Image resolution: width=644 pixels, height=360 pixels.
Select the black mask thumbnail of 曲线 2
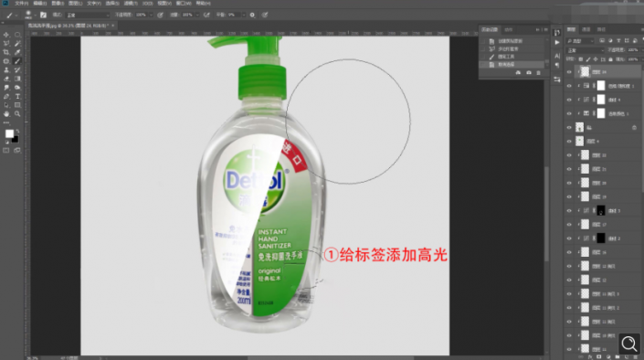point(601,238)
